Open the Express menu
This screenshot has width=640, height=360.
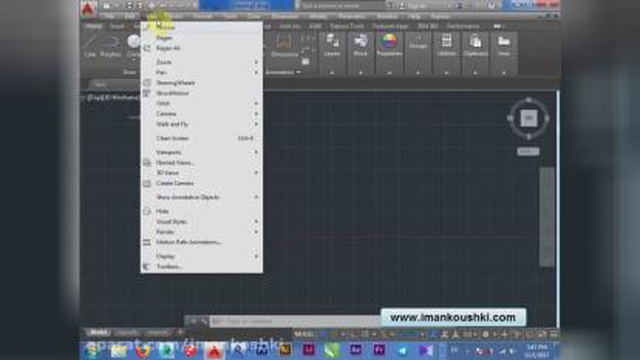coord(440,16)
